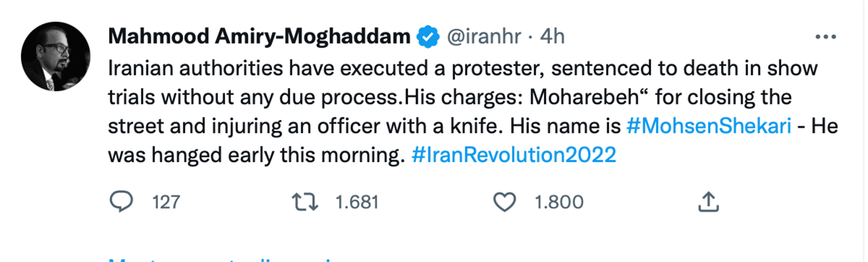The height and width of the screenshot is (262, 868).
Task: Open the tweet by clicking its body text
Action: (x=464, y=112)
